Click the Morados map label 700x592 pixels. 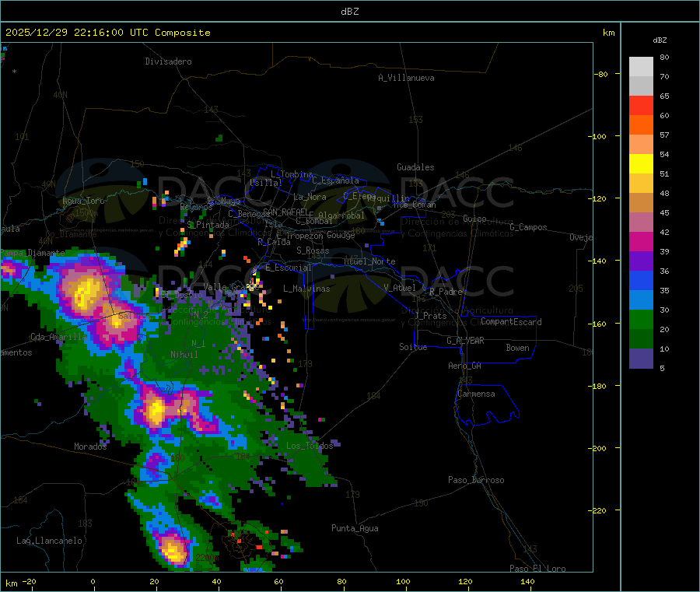pos(90,447)
